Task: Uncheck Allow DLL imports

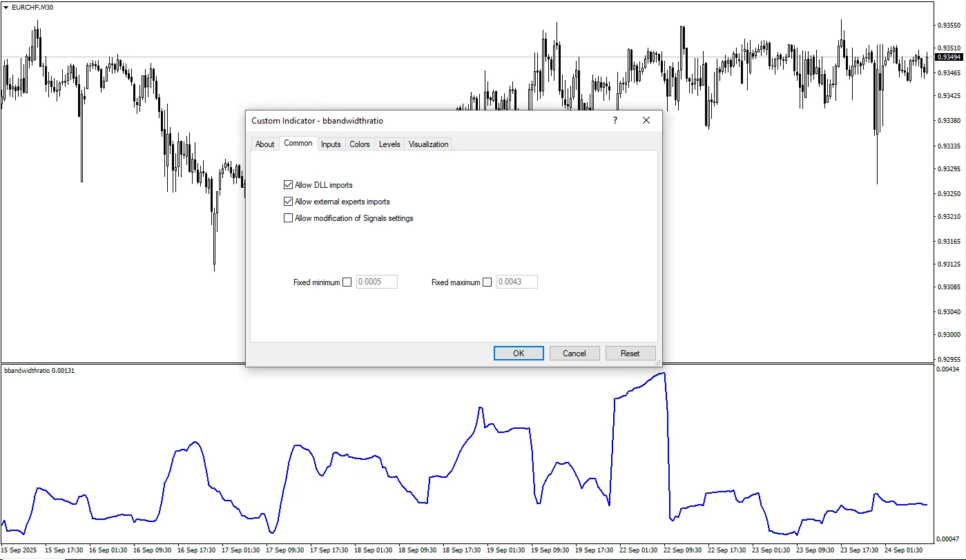Action: (x=289, y=185)
